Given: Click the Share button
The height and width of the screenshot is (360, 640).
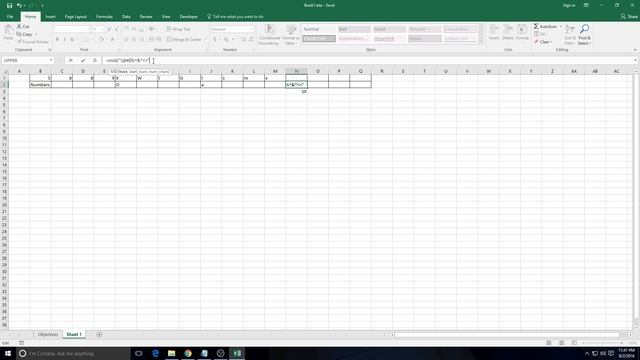Looking at the screenshot, I should [x=629, y=17].
